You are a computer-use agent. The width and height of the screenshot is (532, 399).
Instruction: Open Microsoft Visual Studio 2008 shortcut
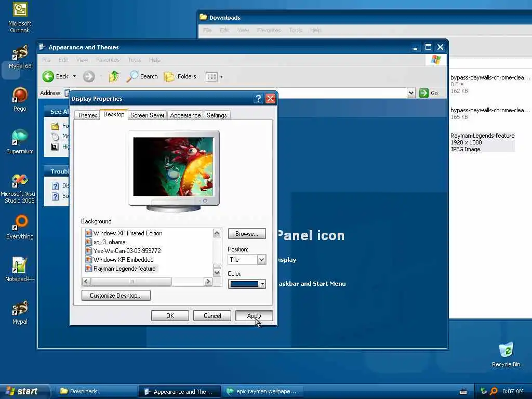coord(18,189)
